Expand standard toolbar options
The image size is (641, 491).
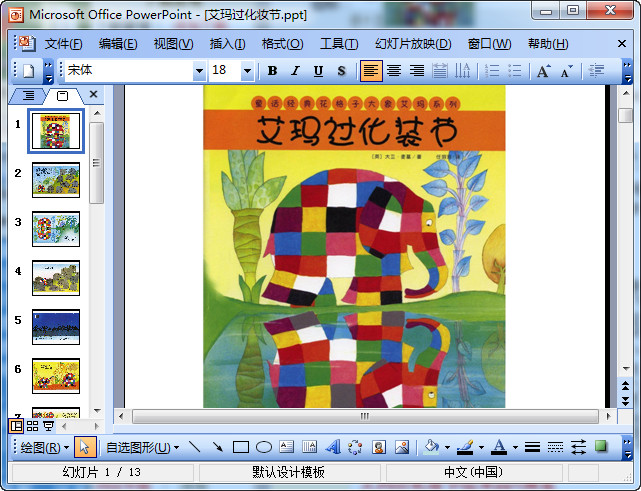click(48, 71)
